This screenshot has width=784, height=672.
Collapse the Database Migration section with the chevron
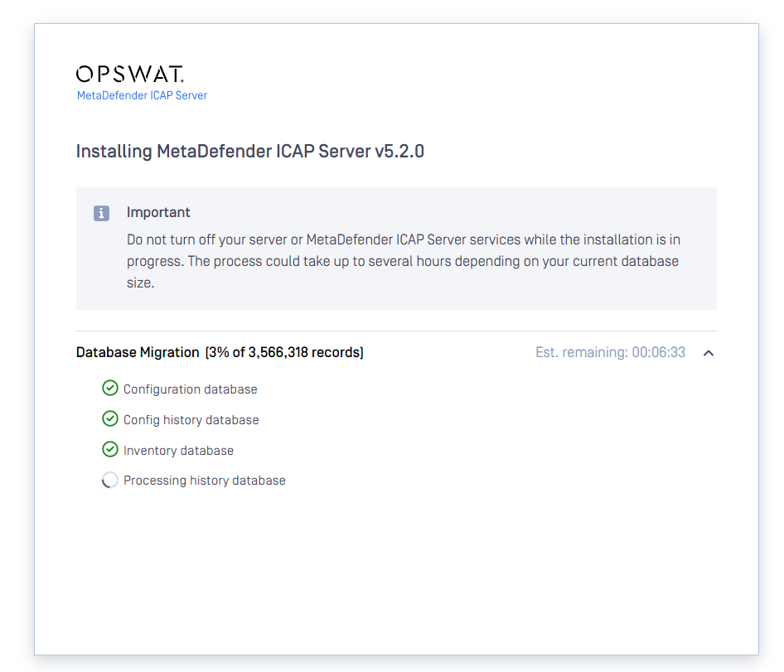[709, 353]
